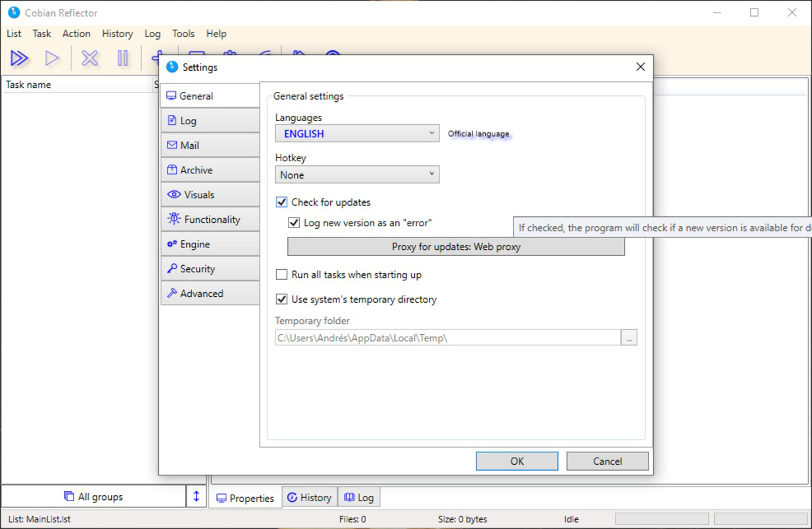Open the Visuals settings tab
Screen dimensions: 812x529
click(210, 194)
